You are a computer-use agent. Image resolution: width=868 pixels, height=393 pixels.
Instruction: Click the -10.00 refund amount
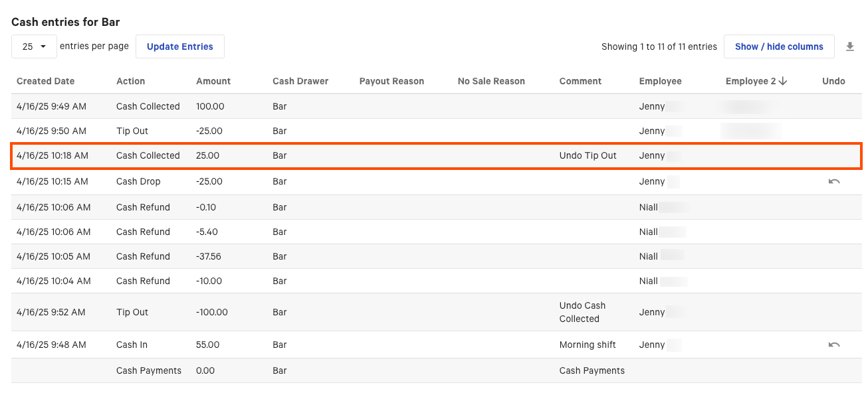209,281
